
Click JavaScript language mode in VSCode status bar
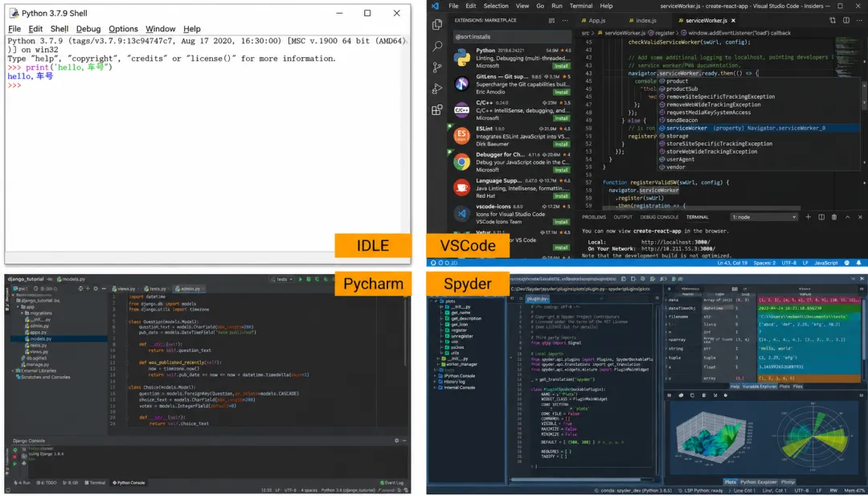coord(826,263)
